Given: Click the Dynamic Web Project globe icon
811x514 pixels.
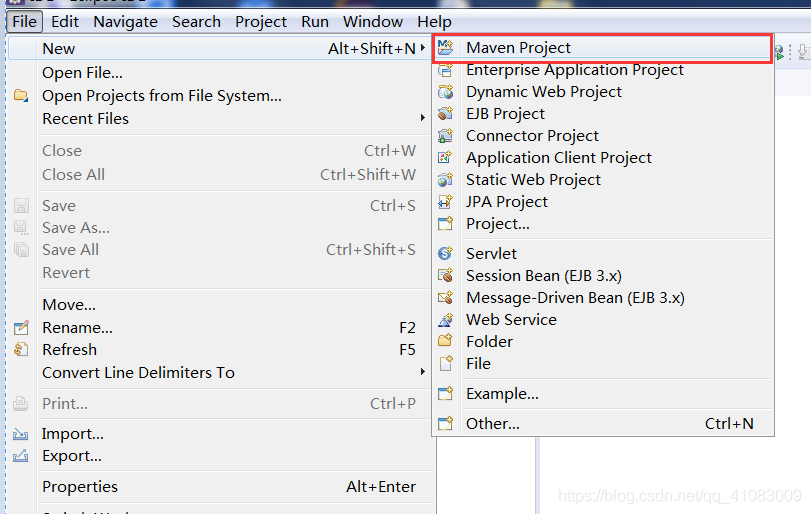Looking at the screenshot, I should click(445, 92).
